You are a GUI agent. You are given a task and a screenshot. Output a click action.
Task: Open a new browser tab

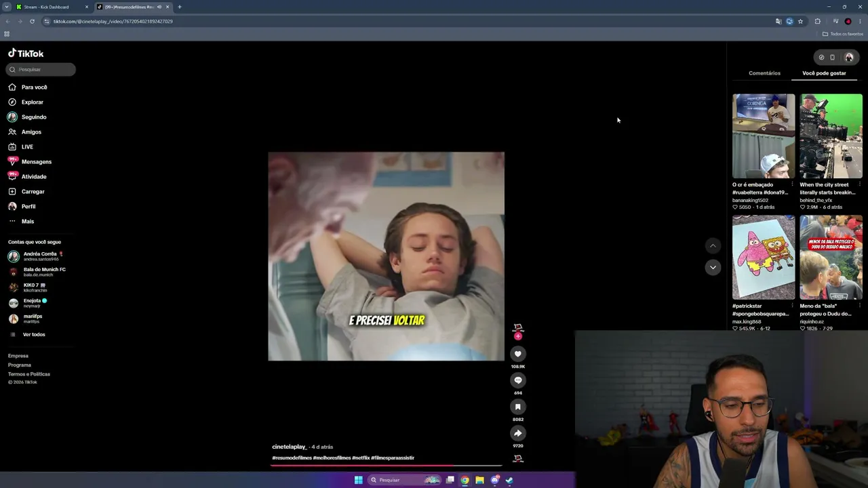coord(180,7)
